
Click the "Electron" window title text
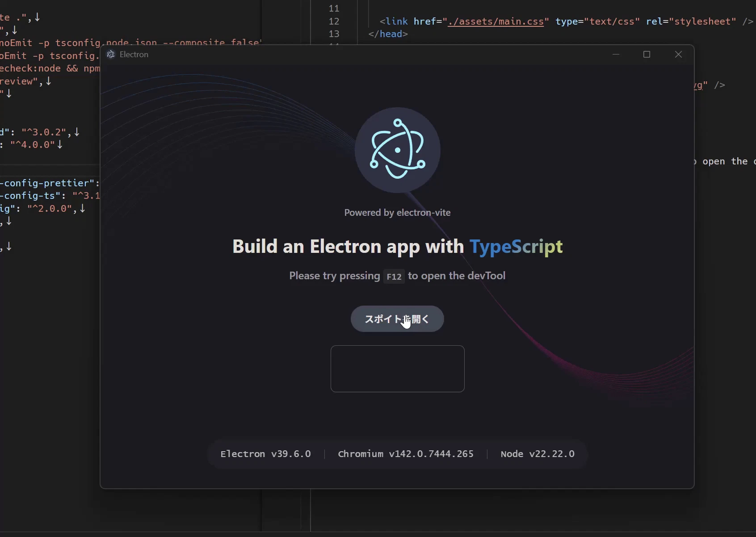click(x=134, y=55)
